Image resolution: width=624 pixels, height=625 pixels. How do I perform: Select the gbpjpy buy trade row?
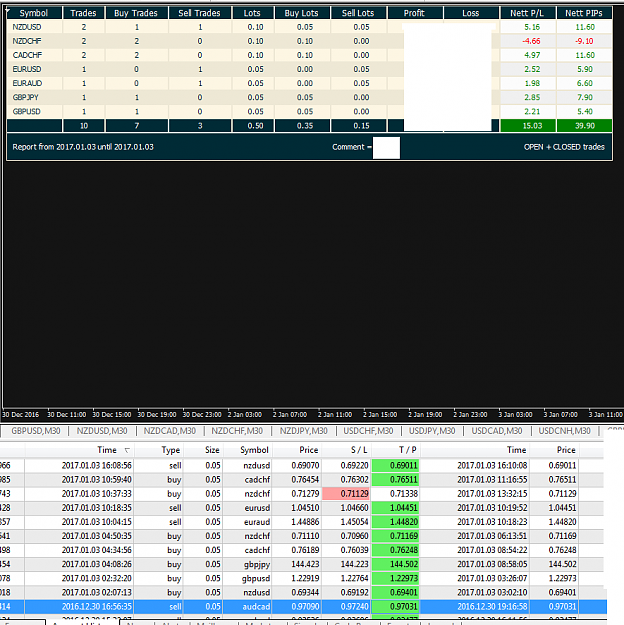301,564
